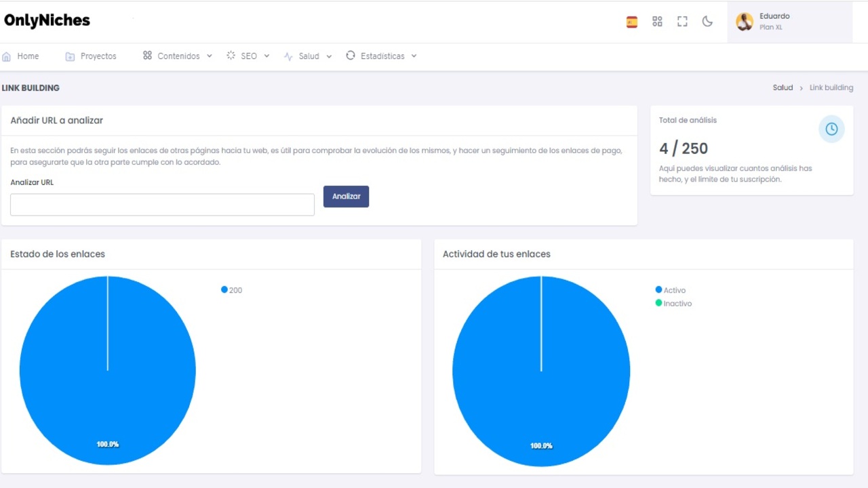The width and height of the screenshot is (868, 488).
Task: Click the Salud breadcrumb link
Action: click(783, 87)
